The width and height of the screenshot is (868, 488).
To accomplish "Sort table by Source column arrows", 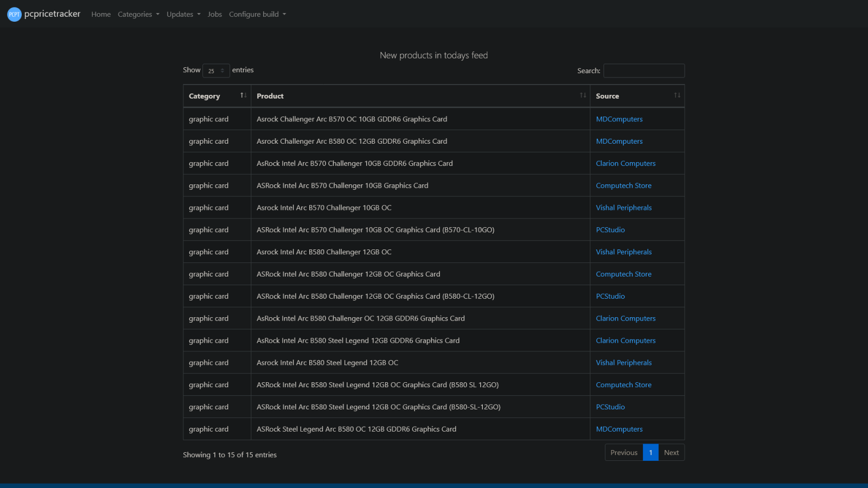I will tap(677, 95).
